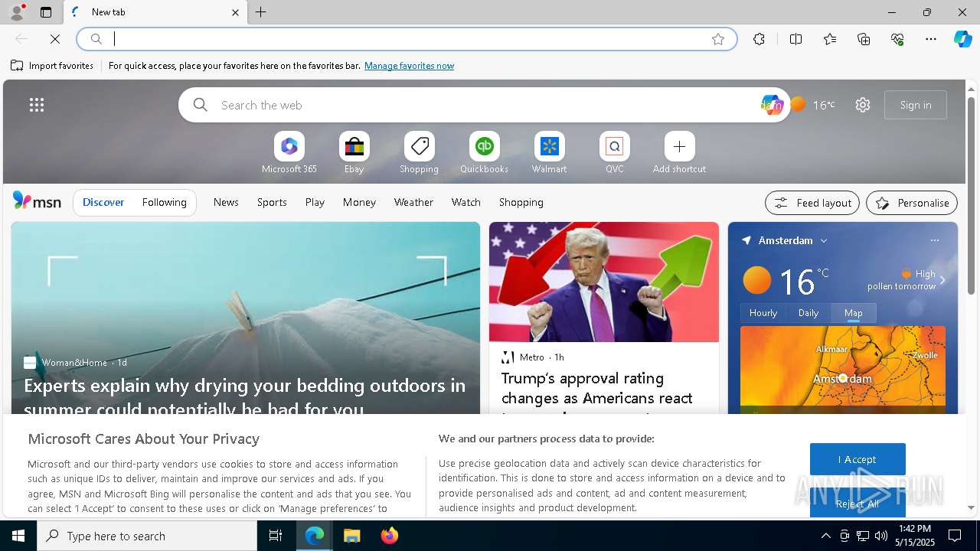This screenshot has height=551, width=980.
Task: Open page settings gear icon
Action: [863, 105]
